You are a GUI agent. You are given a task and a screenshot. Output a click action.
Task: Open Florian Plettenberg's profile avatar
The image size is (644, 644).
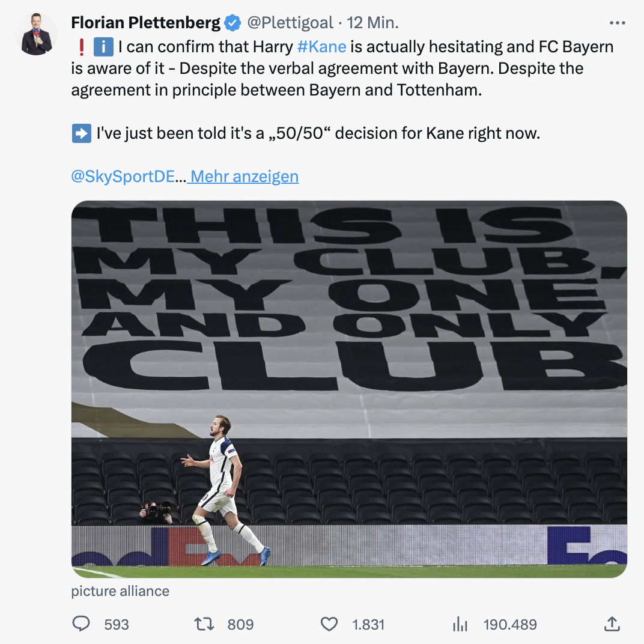coord(36,34)
